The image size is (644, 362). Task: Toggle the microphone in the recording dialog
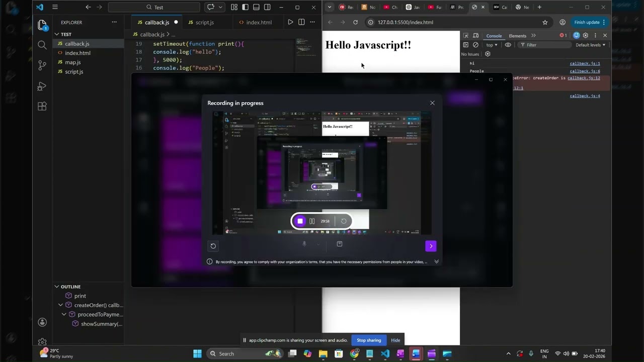coord(304,244)
